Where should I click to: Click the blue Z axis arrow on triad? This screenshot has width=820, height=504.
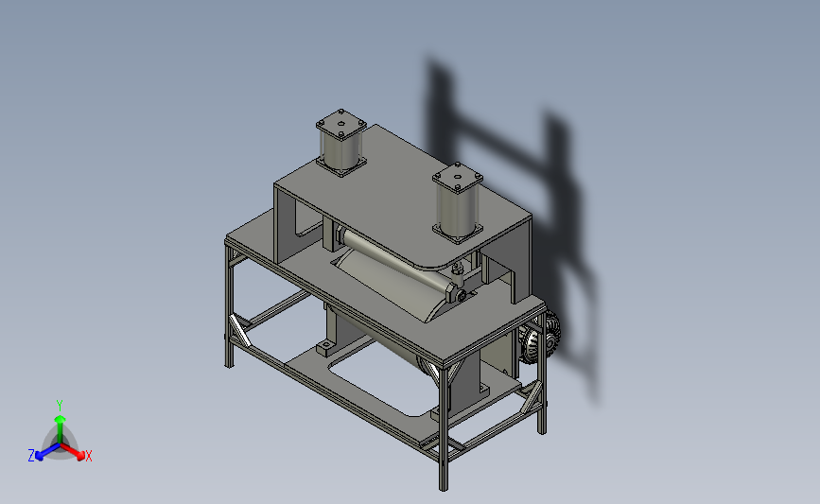coord(47,452)
